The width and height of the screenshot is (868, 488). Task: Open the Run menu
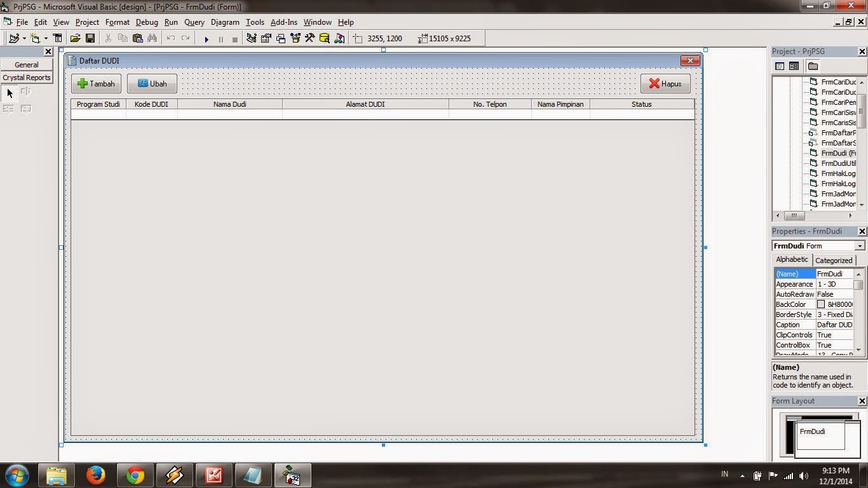point(171,22)
